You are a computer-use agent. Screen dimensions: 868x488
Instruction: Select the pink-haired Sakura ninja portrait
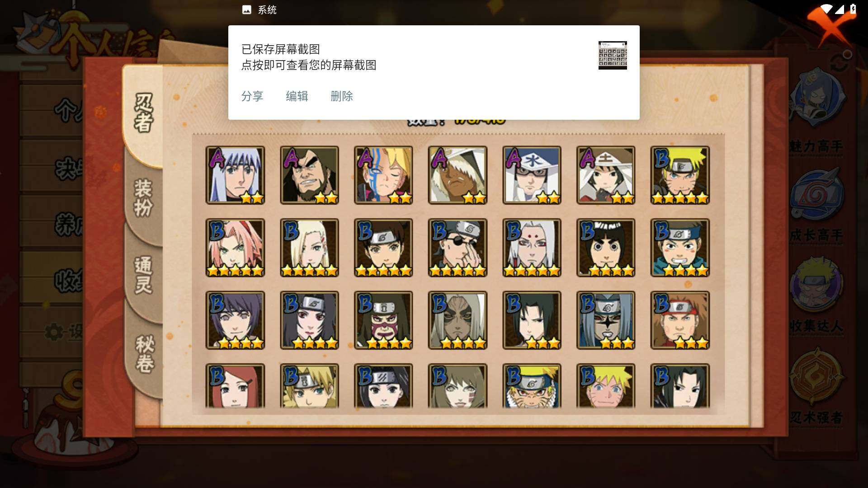[235, 248]
